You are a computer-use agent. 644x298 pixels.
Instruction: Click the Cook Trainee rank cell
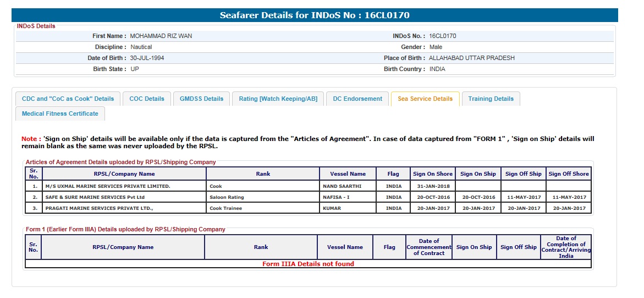pos(225,208)
